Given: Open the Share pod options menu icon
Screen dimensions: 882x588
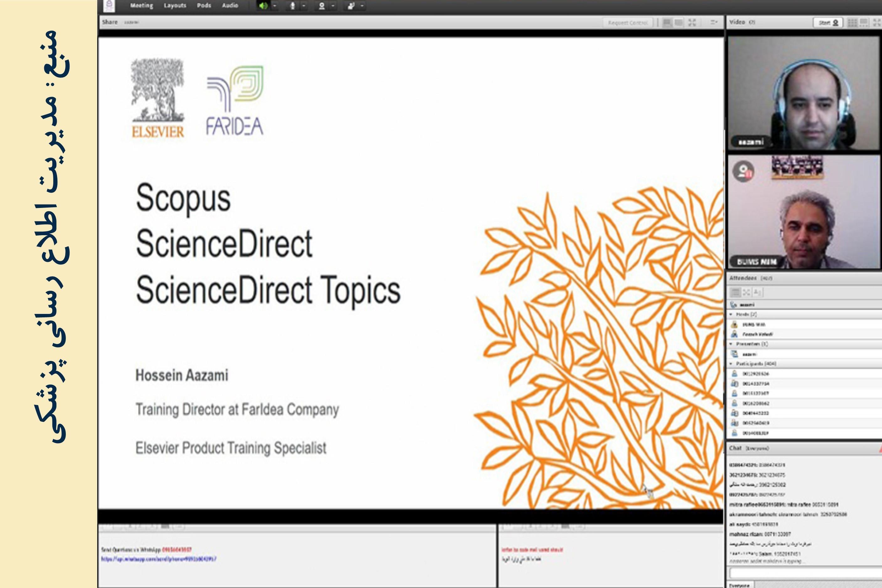Looking at the screenshot, I should 714,23.
